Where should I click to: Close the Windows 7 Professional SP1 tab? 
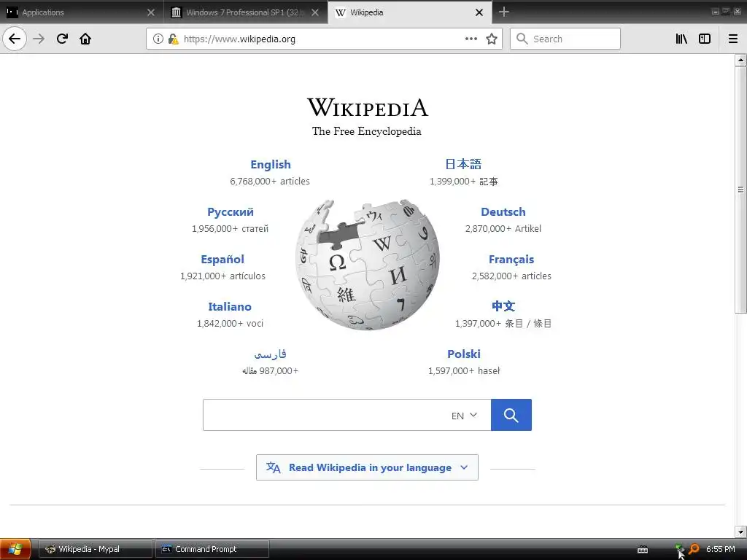pyautogui.click(x=315, y=12)
